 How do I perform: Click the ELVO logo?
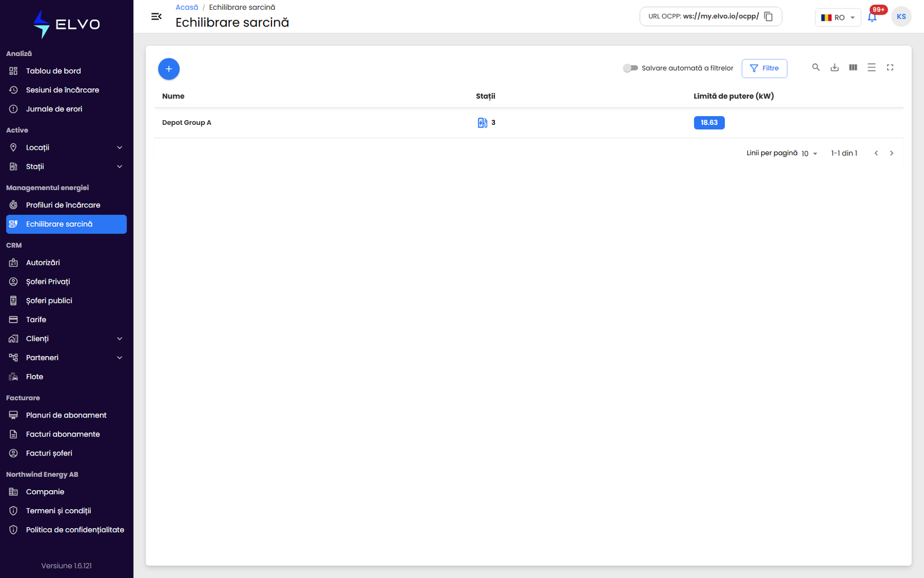(66, 24)
